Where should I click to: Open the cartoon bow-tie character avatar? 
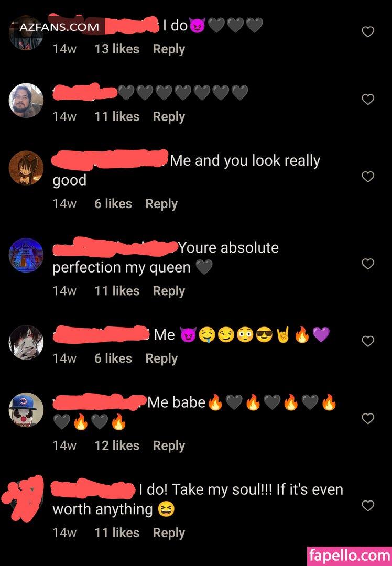[x=26, y=168]
